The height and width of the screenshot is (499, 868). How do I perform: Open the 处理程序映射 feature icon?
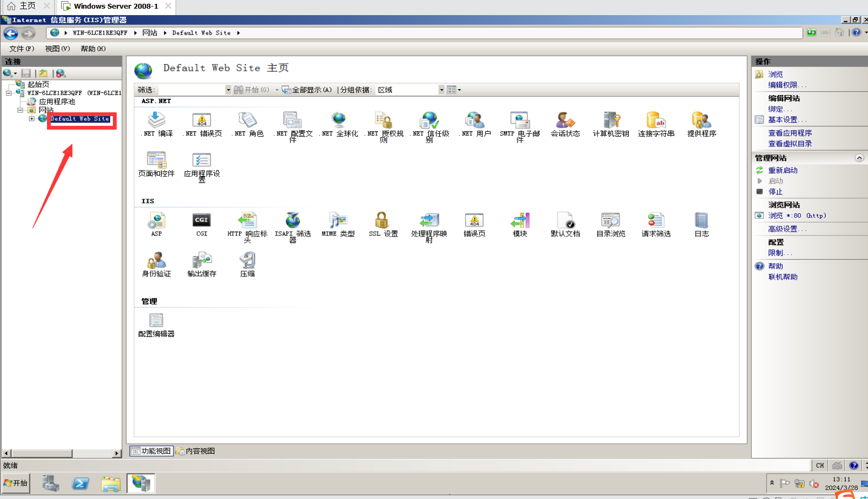[429, 227]
